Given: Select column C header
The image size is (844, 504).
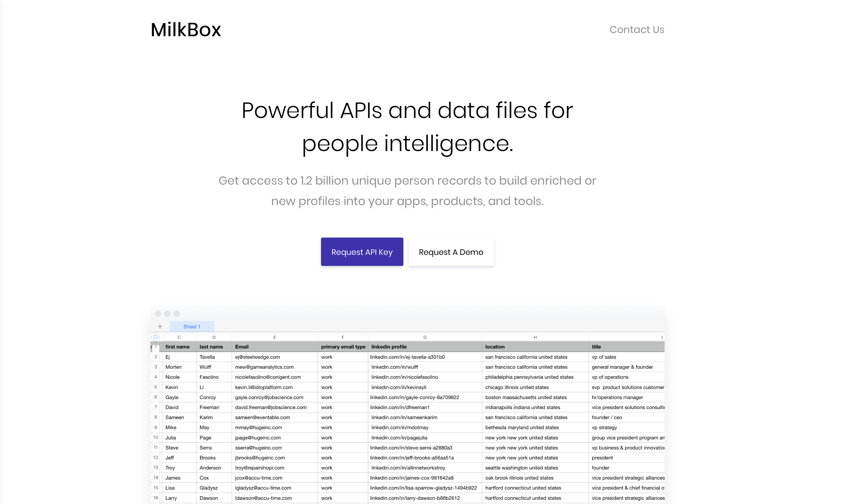Looking at the screenshot, I should pyautogui.click(x=179, y=337).
